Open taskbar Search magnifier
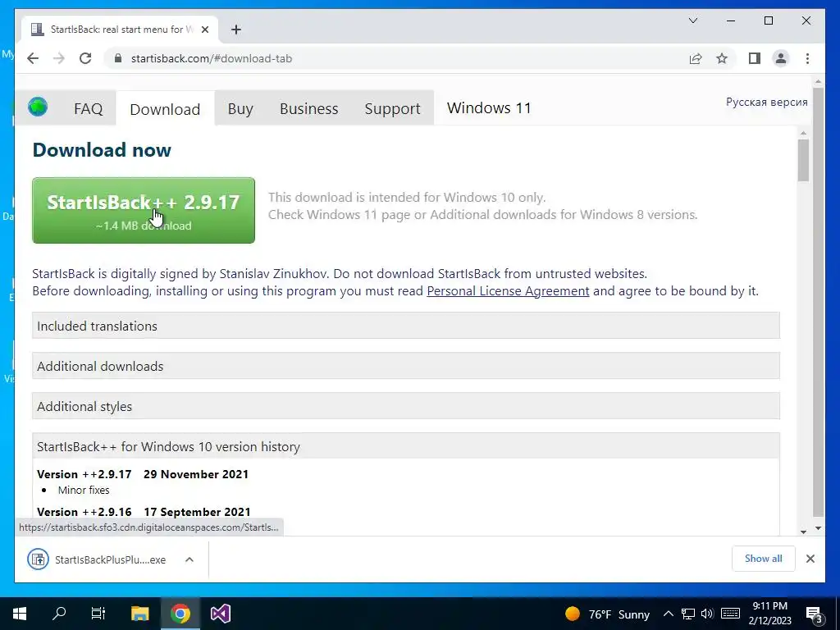 click(59, 614)
